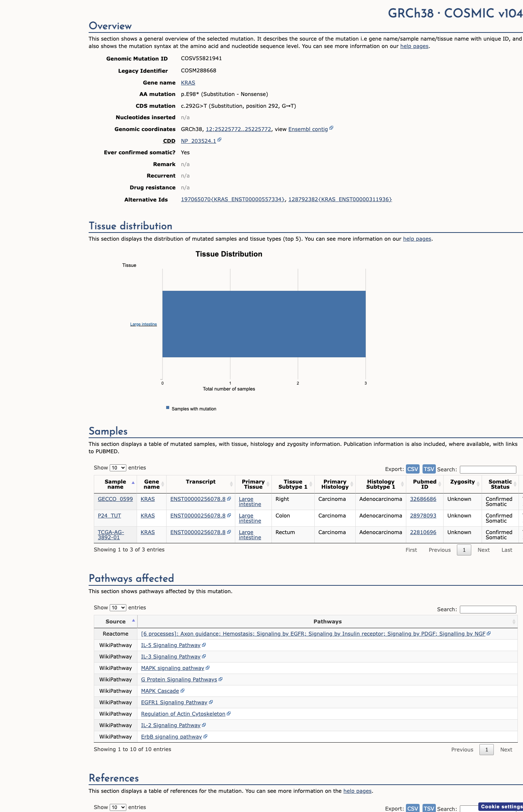Open ErbB signaling pathway link
Screen dimensions: 523x812
click(171, 737)
